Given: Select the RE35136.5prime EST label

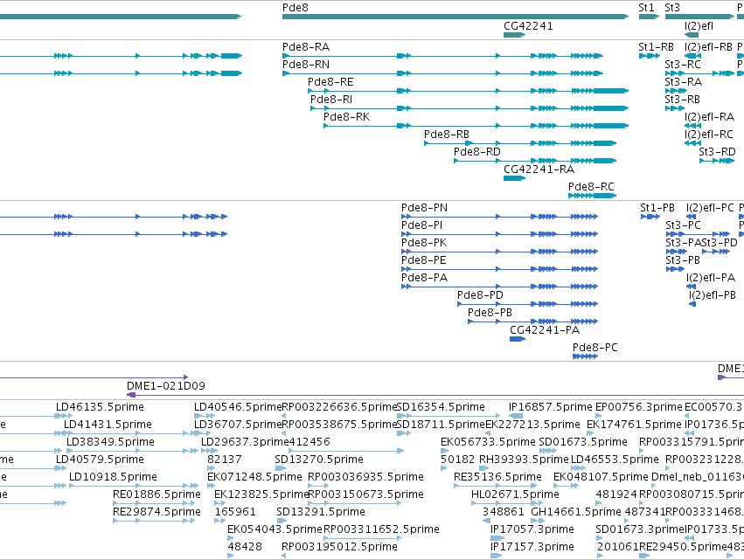Looking at the screenshot, I should 497,477.
